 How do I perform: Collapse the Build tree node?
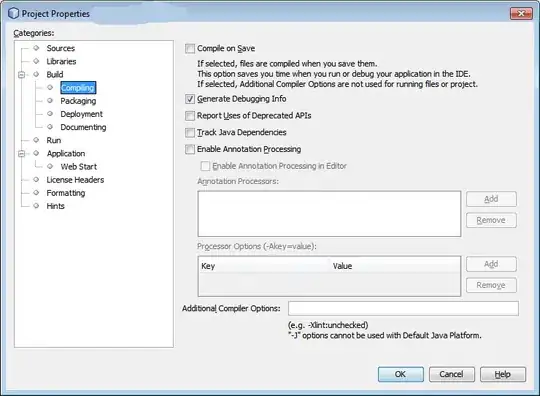coord(21,74)
